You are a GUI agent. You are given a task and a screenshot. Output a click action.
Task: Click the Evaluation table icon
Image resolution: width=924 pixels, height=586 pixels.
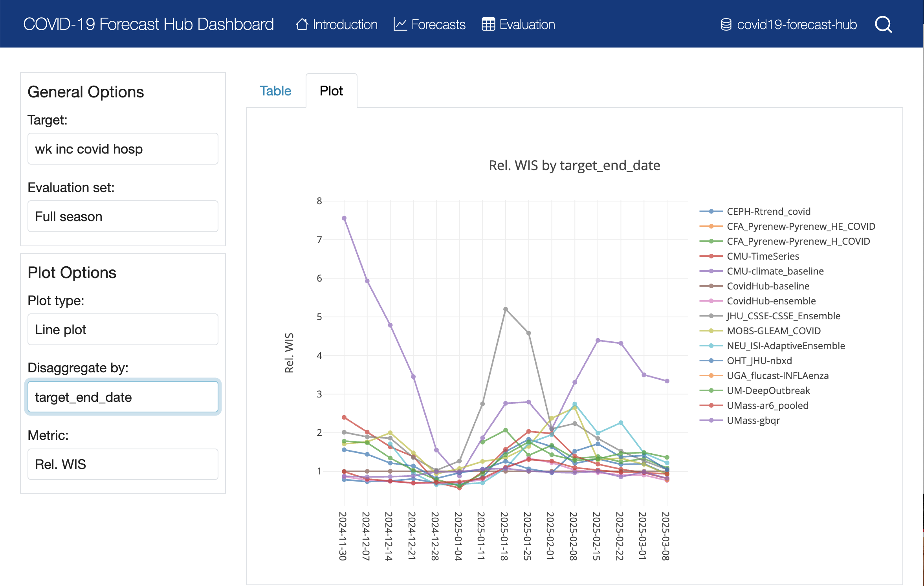point(488,24)
